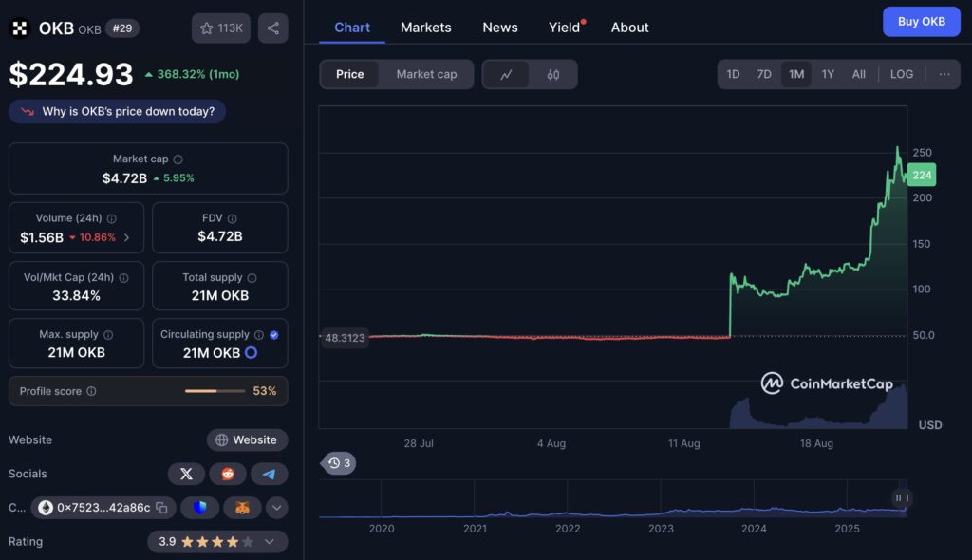
Task: Click the Profile score progress bar
Action: 215,391
